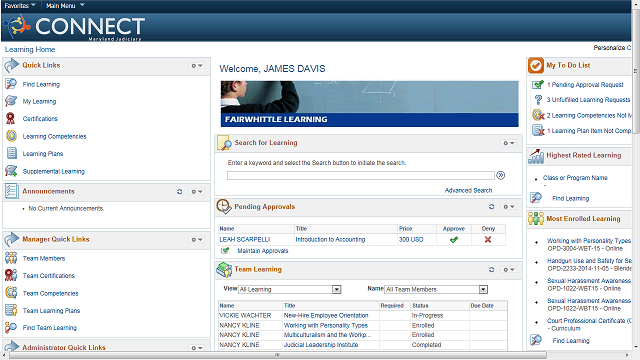Refresh the Announcements pagelet

pos(179,191)
